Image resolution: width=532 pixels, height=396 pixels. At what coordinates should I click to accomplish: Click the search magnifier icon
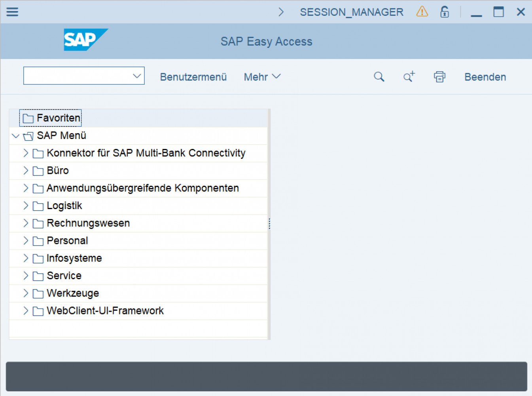(379, 77)
